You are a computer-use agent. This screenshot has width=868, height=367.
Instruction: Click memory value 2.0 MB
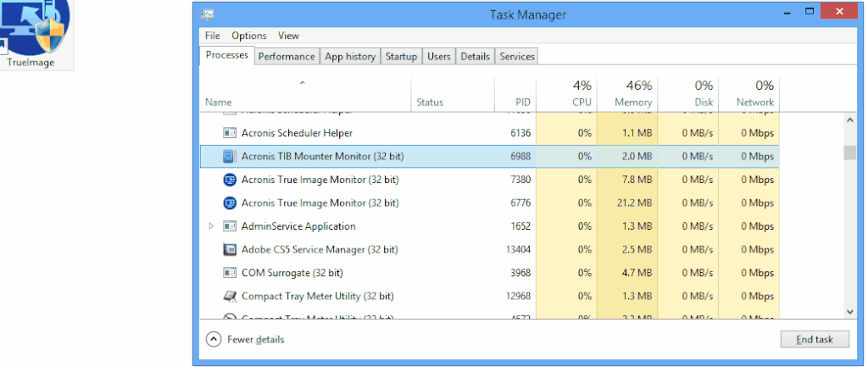637,157
